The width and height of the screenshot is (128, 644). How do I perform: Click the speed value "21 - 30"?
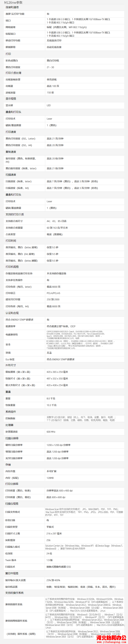[50, 67]
